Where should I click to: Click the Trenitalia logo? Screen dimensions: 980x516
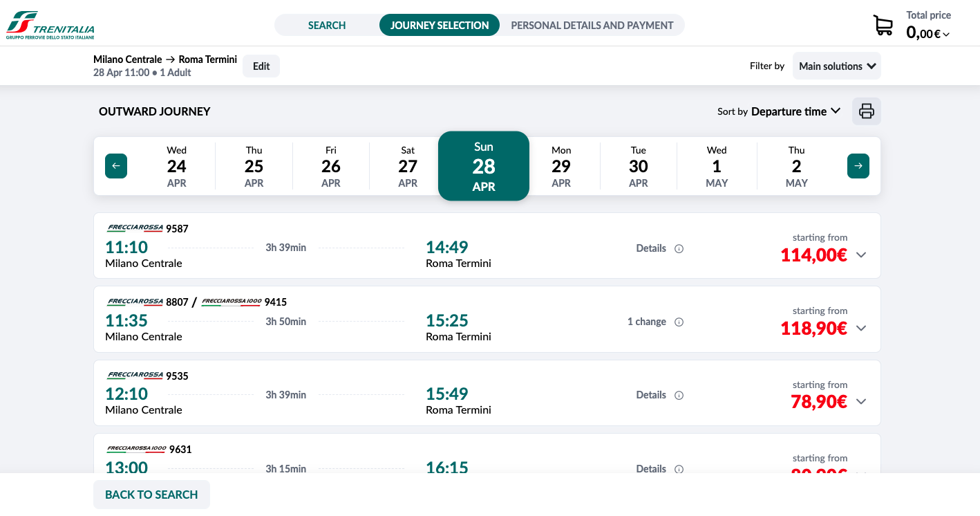point(50,25)
